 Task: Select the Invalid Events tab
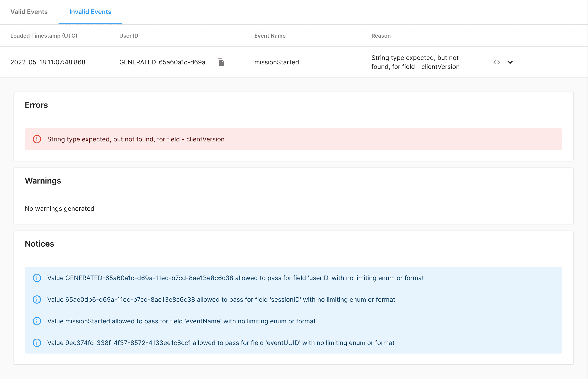click(x=90, y=12)
